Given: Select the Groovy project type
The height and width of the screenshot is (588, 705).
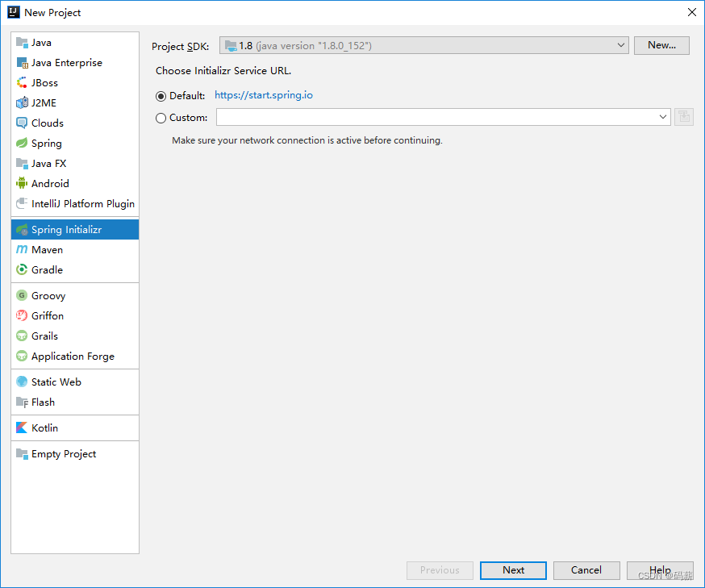Looking at the screenshot, I should click(48, 295).
